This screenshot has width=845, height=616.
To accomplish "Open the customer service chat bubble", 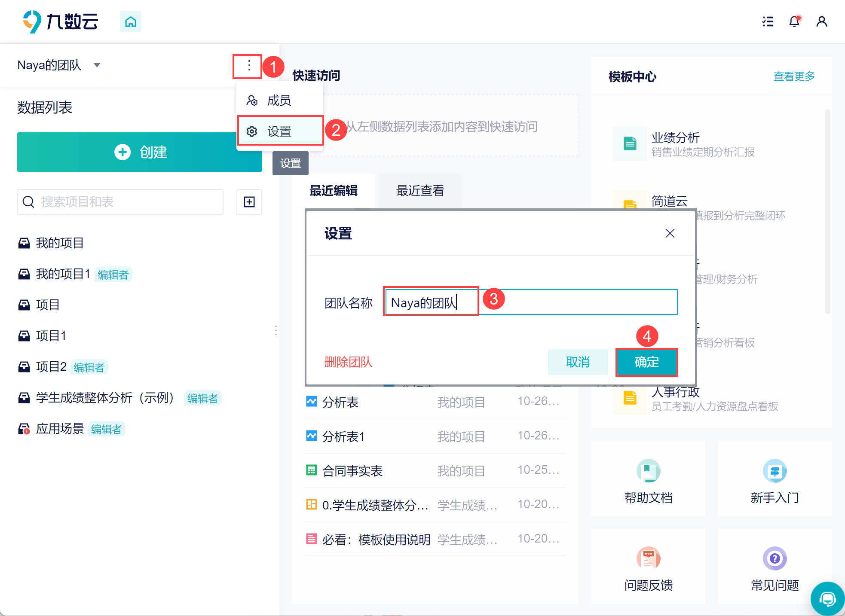I will click(x=827, y=598).
